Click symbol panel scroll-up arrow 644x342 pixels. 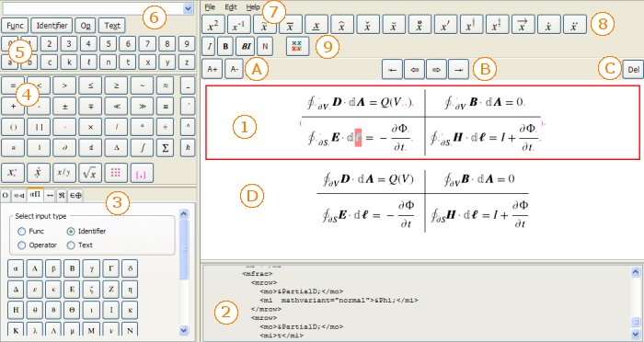click(184, 214)
